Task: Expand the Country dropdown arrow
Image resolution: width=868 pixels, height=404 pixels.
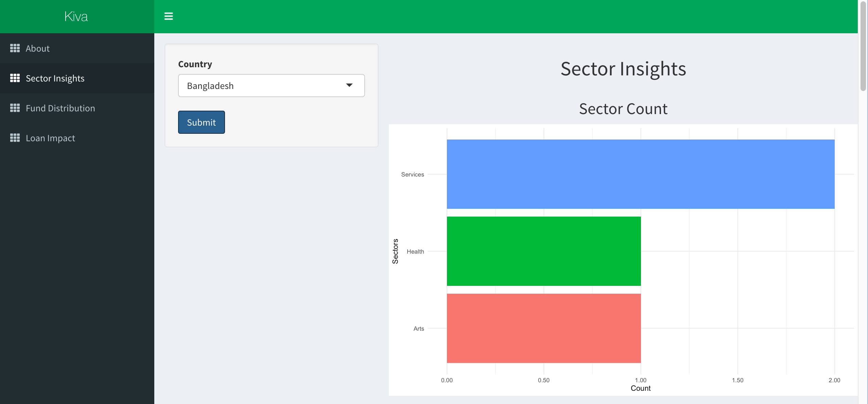Action: tap(349, 85)
